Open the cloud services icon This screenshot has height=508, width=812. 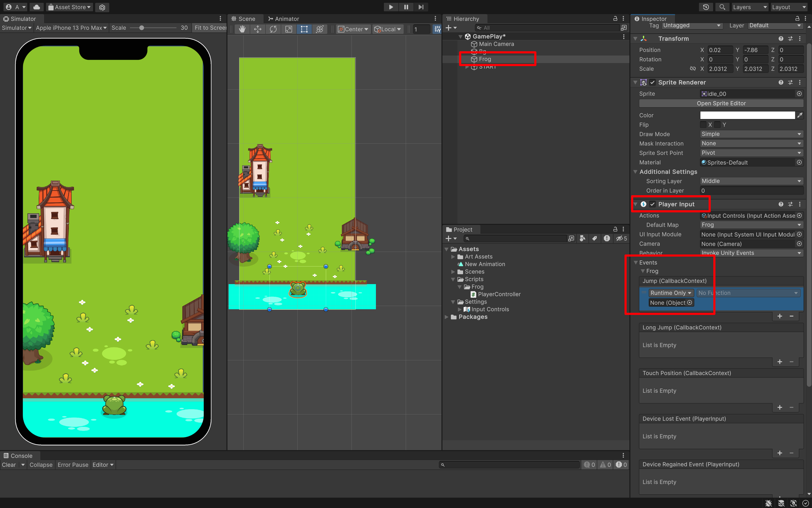pyautogui.click(x=37, y=7)
